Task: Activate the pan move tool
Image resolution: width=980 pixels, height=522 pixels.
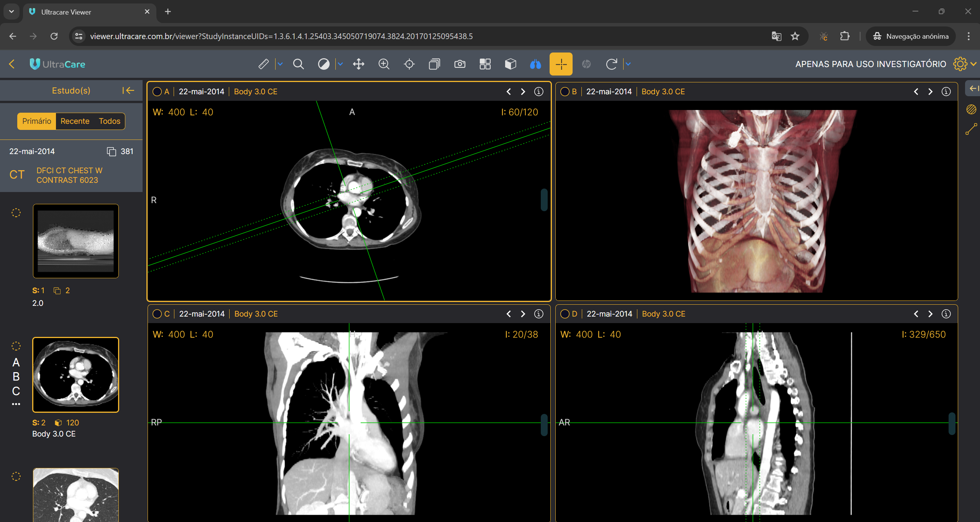Action: click(358, 64)
